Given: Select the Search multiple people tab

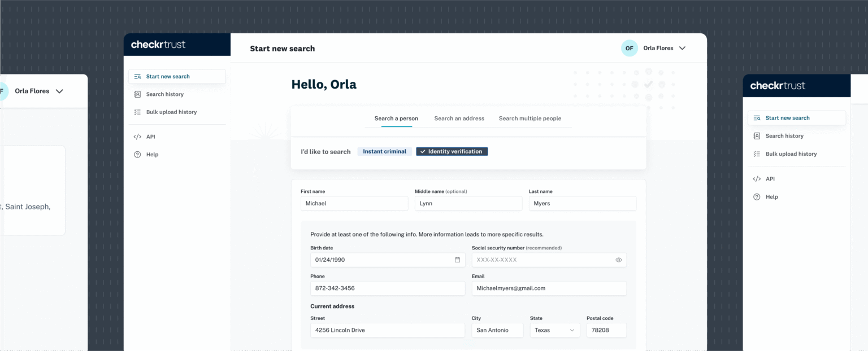Looking at the screenshot, I should (x=530, y=119).
